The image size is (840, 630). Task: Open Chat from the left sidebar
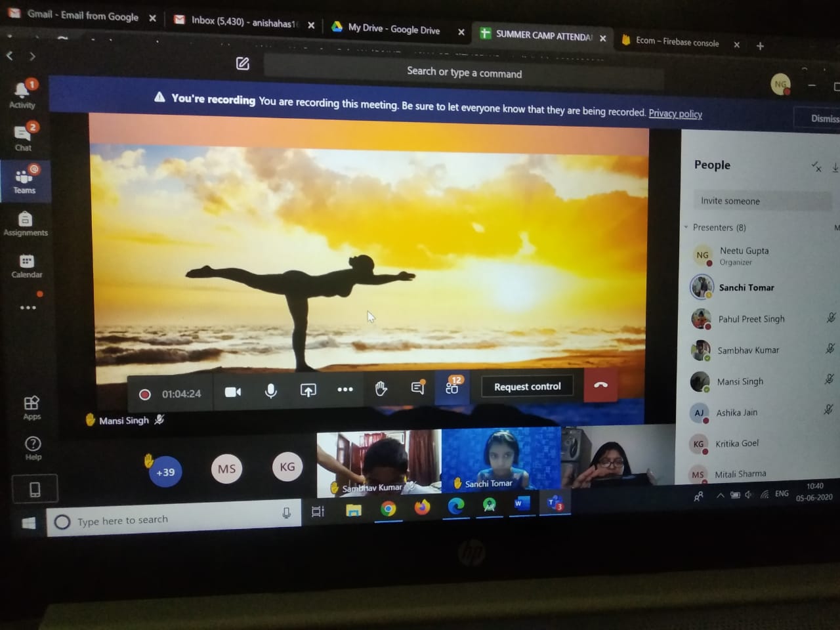click(x=23, y=138)
